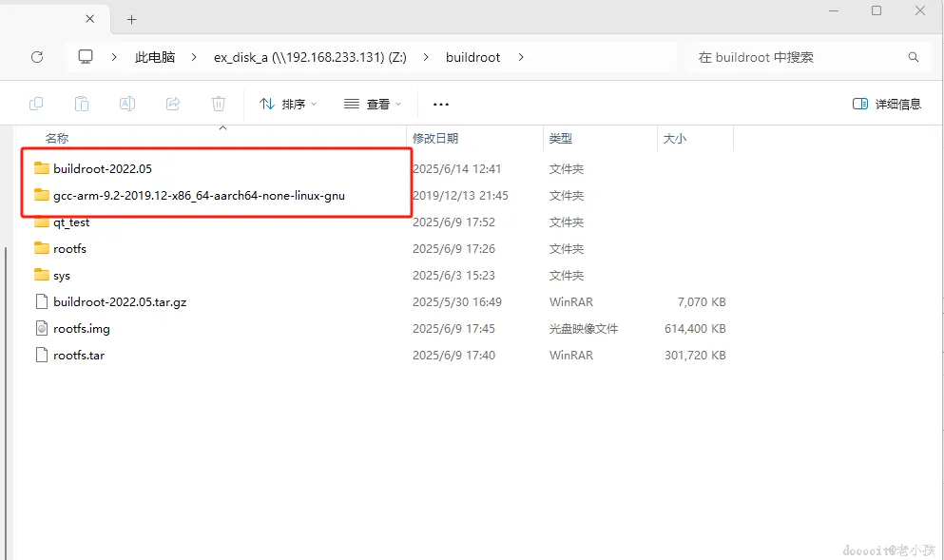Open a new tab with the plus button
The height and width of the screenshot is (560, 944).
[x=131, y=18]
